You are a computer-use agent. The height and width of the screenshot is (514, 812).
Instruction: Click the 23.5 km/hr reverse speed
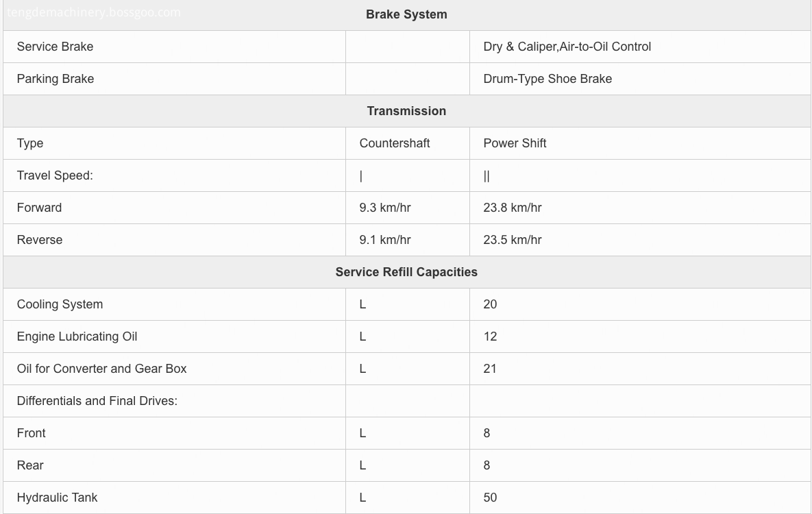tap(512, 240)
